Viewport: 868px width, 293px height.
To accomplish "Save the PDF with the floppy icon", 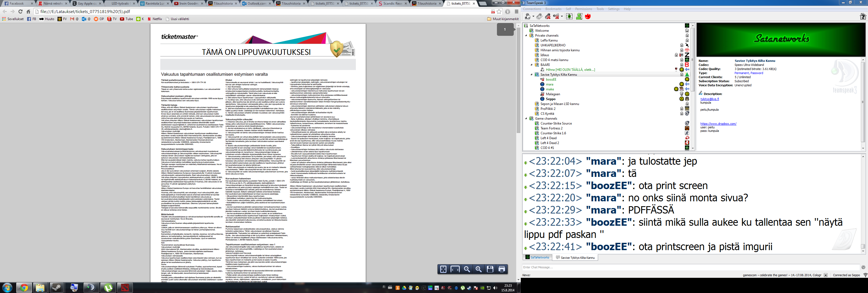I will click(x=490, y=269).
